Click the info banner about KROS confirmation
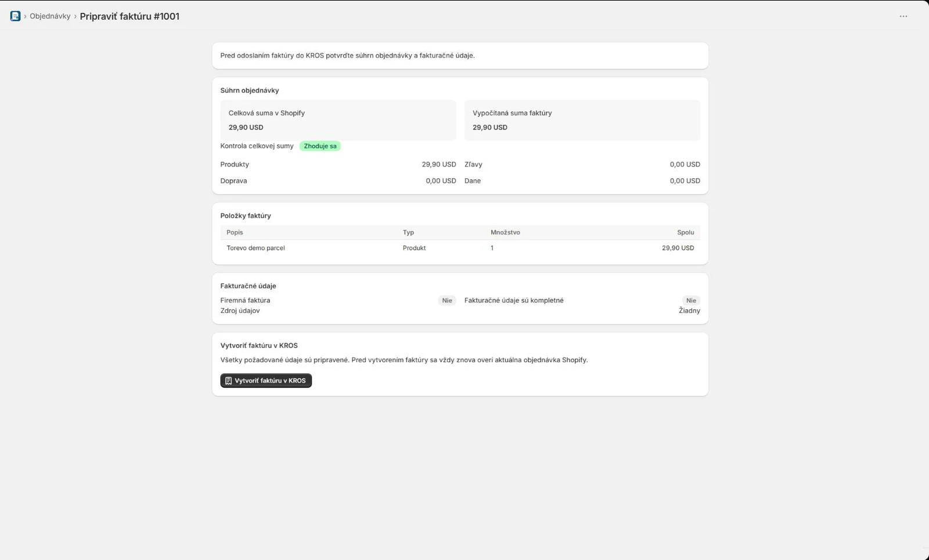The width and height of the screenshot is (929, 560). coord(460,56)
